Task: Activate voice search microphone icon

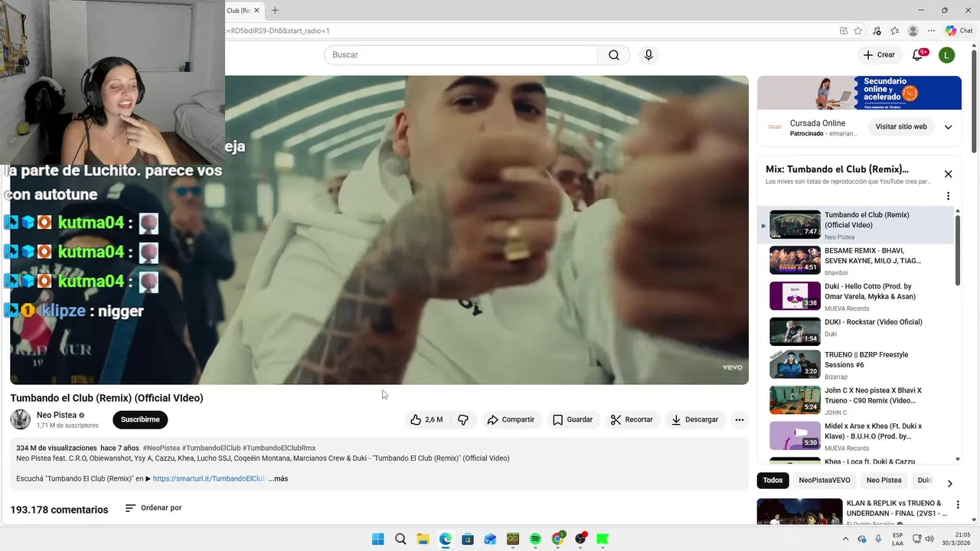Action: (x=648, y=55)
